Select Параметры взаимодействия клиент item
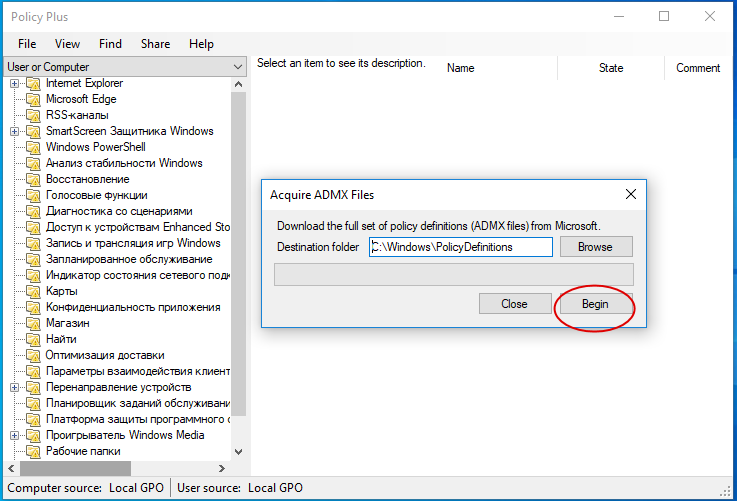The width and height of the screenshot is (737, 501). [138, 371]
